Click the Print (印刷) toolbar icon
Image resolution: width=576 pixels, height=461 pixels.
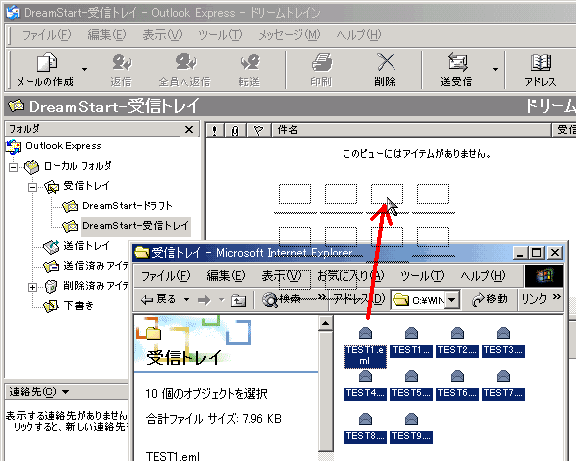click(x=322, y=62)
